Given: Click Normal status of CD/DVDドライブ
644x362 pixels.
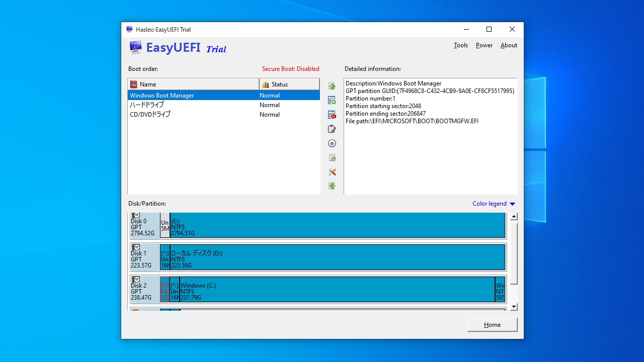Looking at the screenshot, I should pos(270,115).
